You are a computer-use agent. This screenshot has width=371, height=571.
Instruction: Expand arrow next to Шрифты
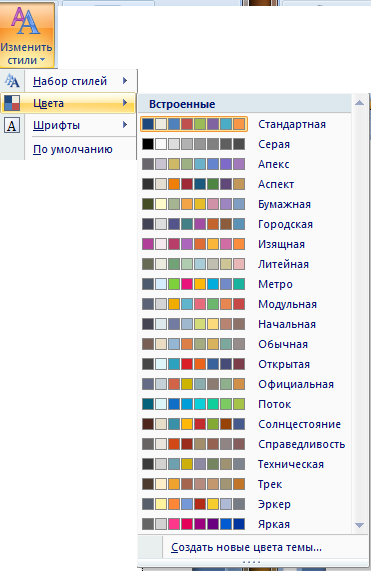tap(125, 125)
